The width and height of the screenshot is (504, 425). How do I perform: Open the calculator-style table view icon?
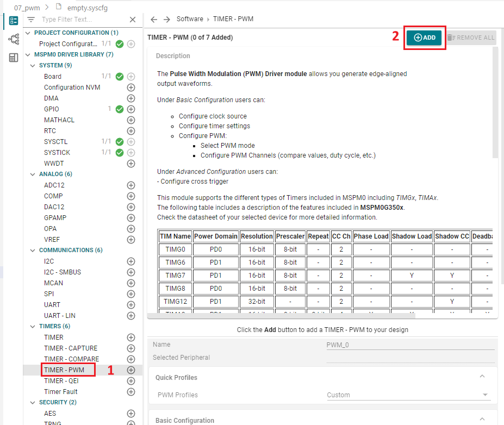point(14,58)
